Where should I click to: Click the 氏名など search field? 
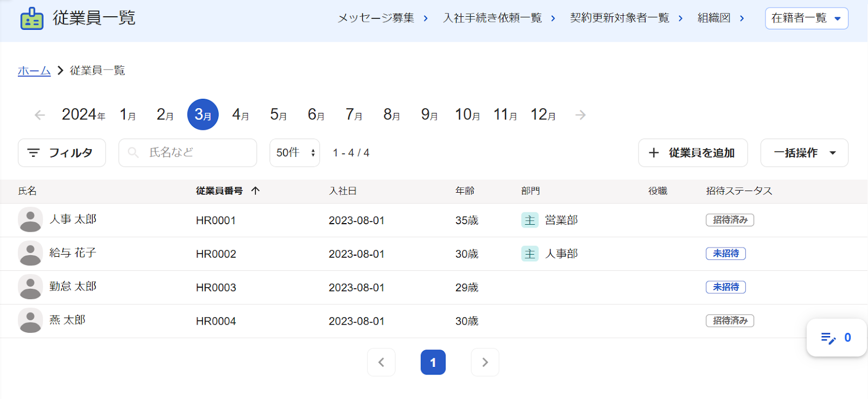(188, 153)
